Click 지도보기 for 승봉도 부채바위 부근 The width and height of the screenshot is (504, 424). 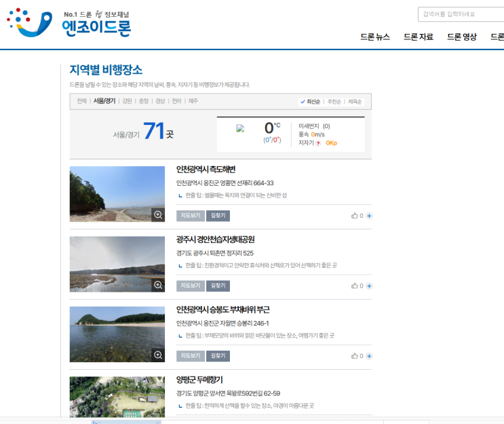(x=191, y=355)
